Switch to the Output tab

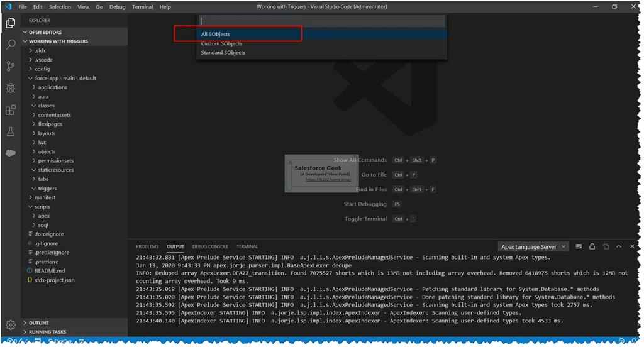click(x=175, y=246)
